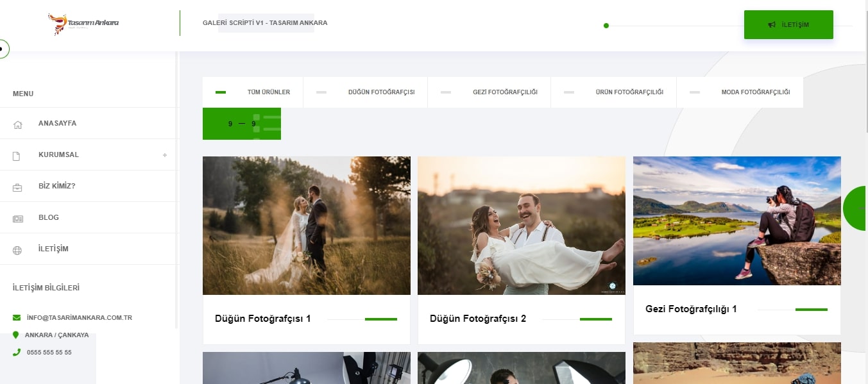Click the green İLETİŞİM header button

click(x=788, y=24)
